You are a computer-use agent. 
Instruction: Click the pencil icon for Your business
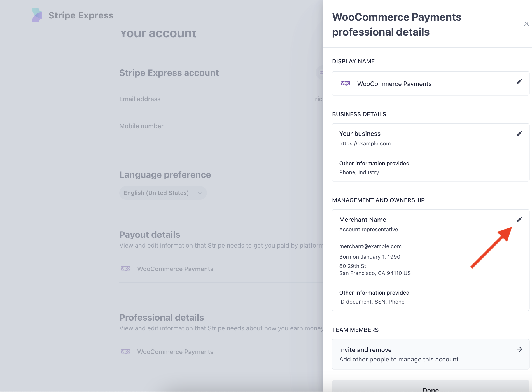tap(519, 134)
